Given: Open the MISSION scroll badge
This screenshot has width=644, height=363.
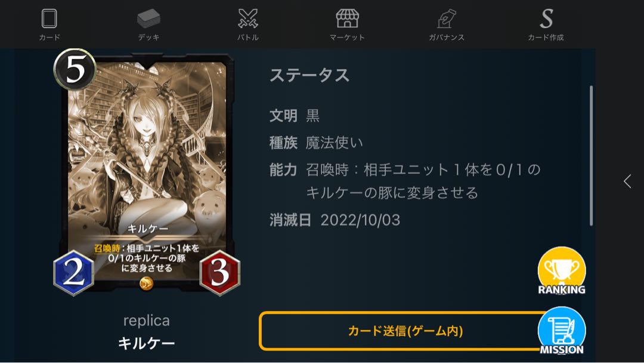Looking at the screenshot, I should [x=562, y=331].
